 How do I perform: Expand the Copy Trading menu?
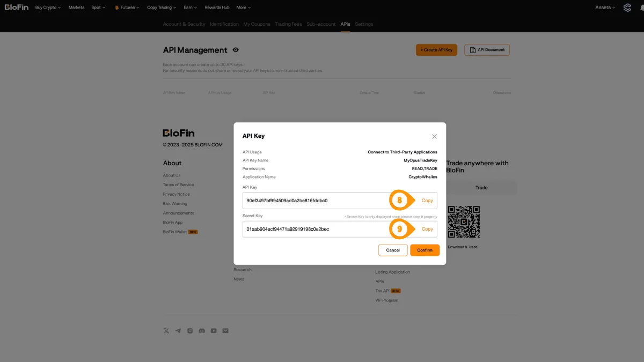point(162,8)
